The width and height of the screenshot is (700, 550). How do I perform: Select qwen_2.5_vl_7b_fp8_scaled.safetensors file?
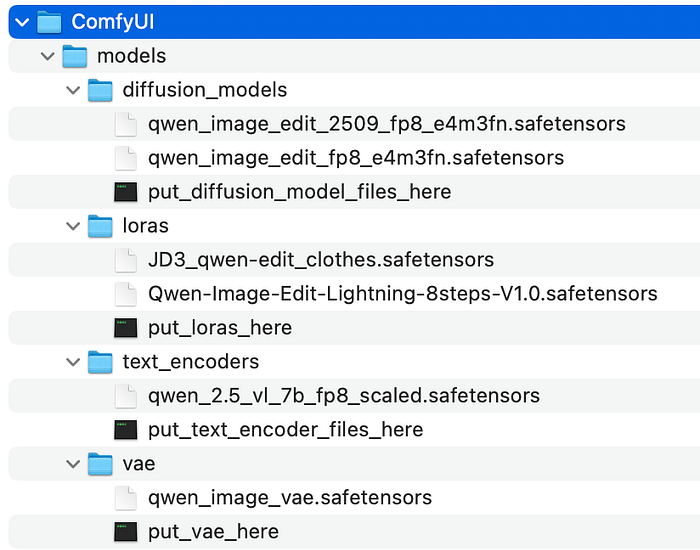tap(343, 396)
